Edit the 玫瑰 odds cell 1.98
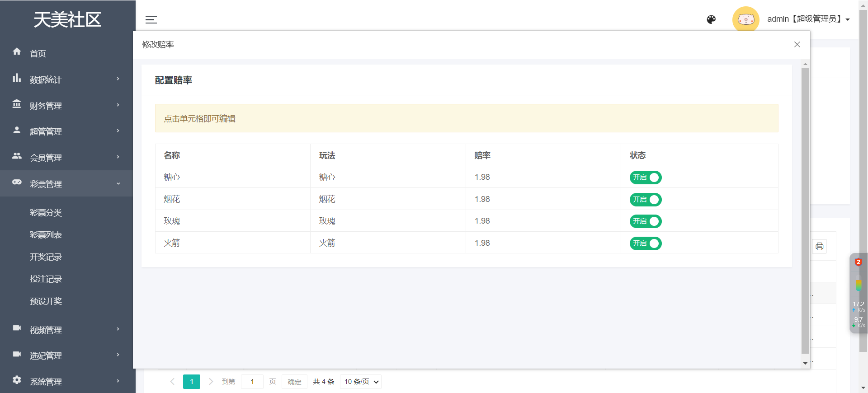 click(482, 221)
